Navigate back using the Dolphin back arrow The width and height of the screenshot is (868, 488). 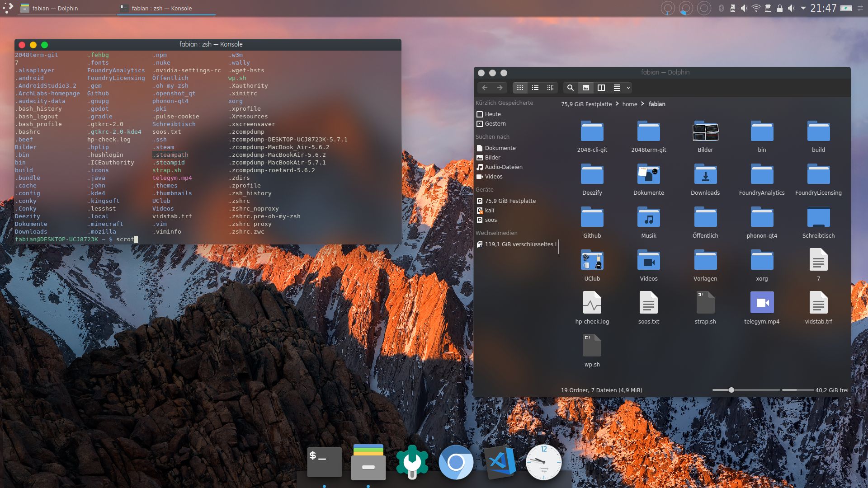pyautogui.click(x=484, y=88)
